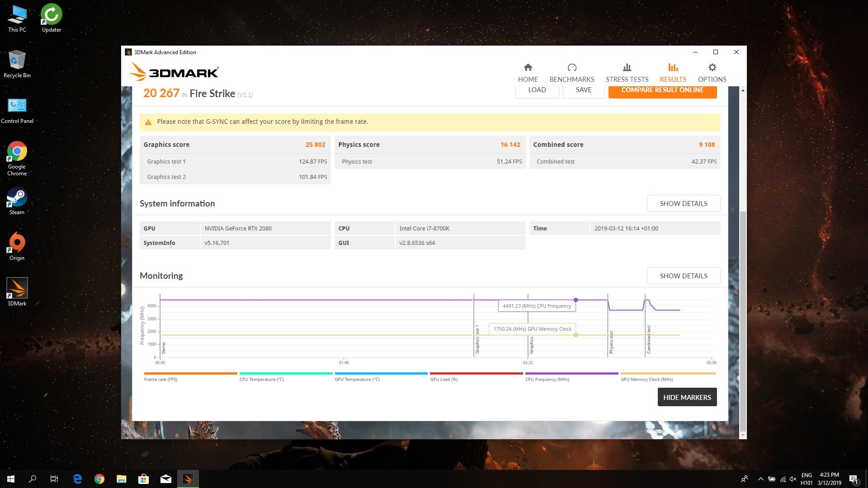Launch Chrome from taskbar
This screenshot has width=868, height=488.
click(x=99, y=479)
